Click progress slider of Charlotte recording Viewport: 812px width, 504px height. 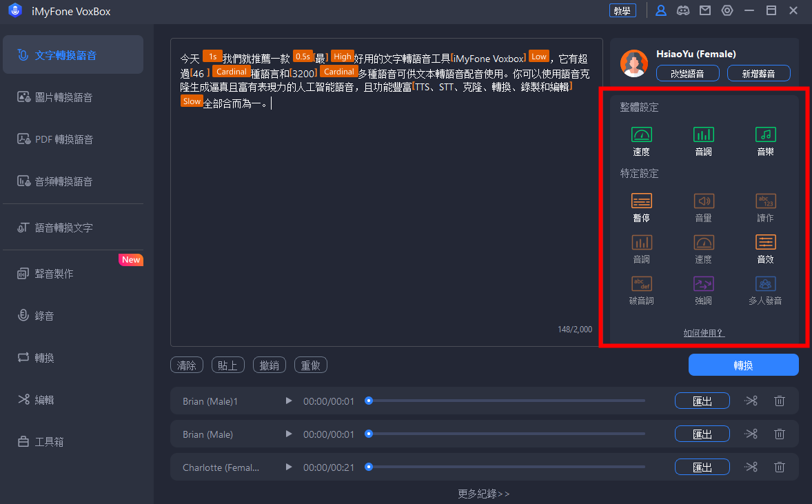click(505, 467)
